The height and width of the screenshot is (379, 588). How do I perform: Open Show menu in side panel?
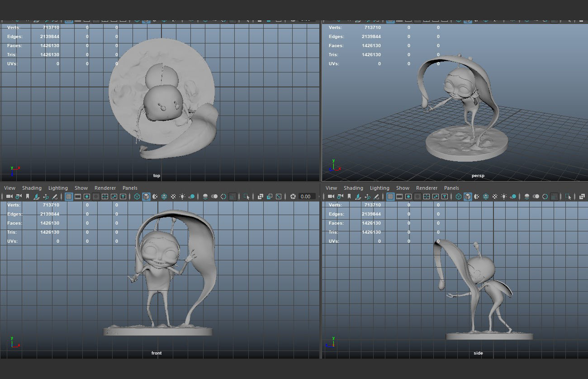click(403, 188)
